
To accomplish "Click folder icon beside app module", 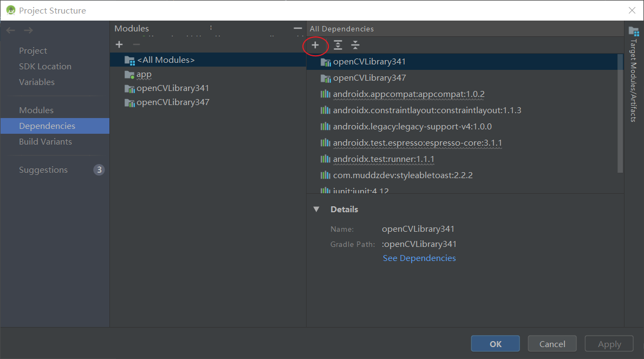I will [x=129, y=75].
